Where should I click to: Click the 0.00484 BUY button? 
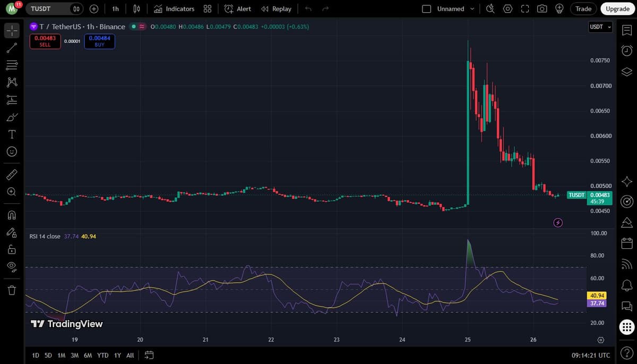tap(99, 41)
